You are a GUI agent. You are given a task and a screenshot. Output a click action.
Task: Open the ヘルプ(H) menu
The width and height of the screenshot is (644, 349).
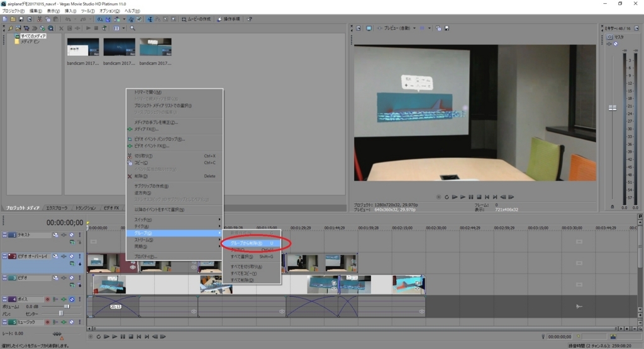click(x=132, y=11)
